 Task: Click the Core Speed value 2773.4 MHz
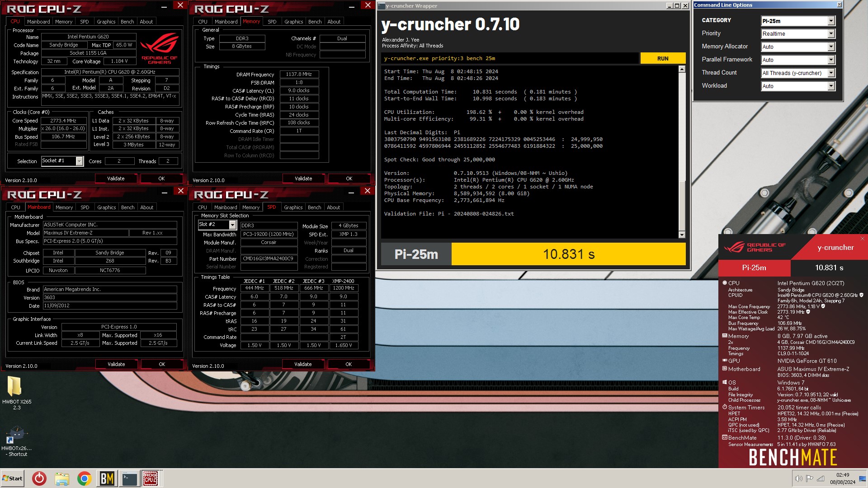[x=63, y=121]
